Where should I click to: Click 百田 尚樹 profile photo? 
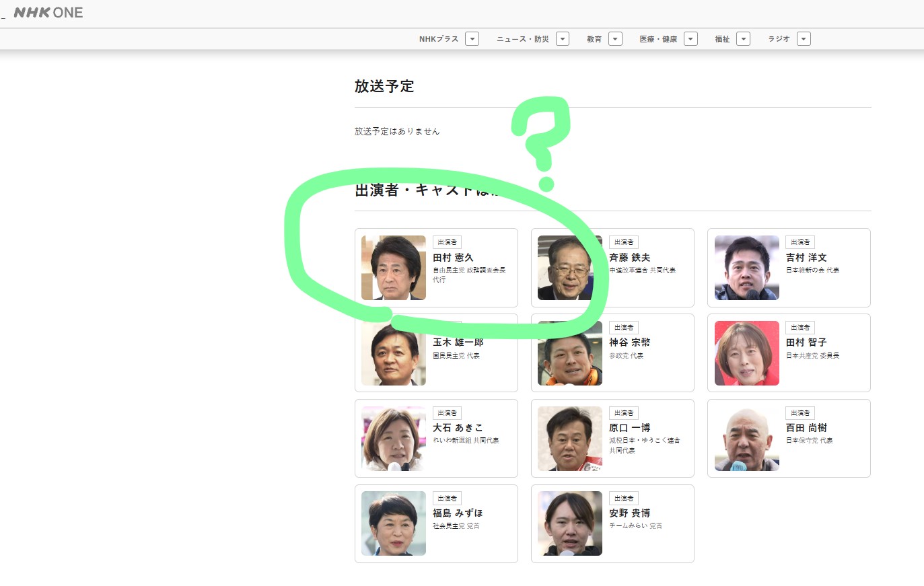[746, 439]
